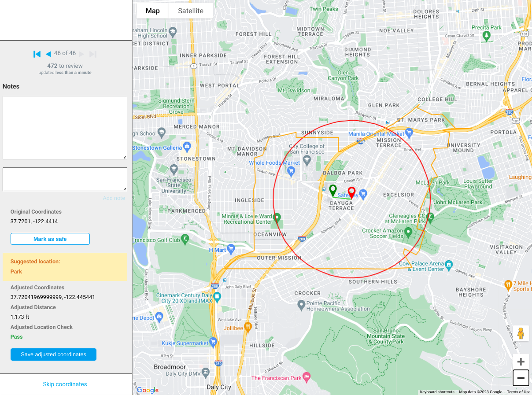Select the Jollibee restaurant marker
532x395 pixels.
click(x=248, y=327)
